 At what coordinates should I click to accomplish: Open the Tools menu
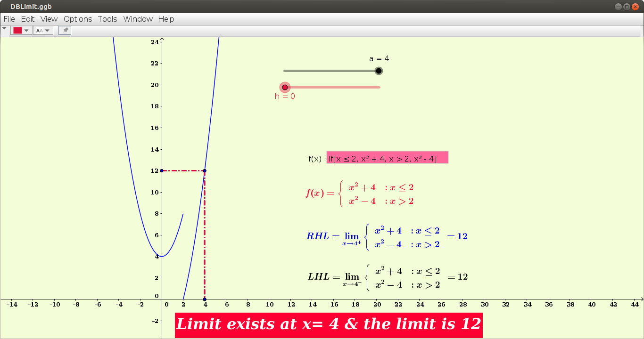pos(107,19)
